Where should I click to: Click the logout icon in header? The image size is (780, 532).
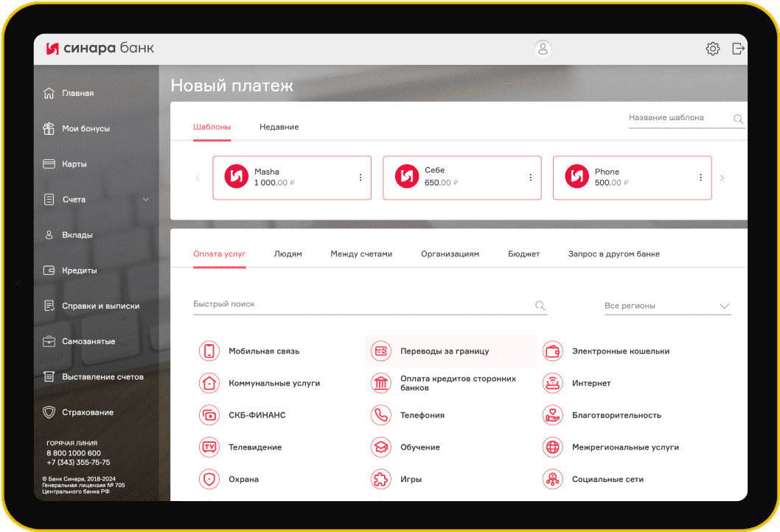[738, 49]
